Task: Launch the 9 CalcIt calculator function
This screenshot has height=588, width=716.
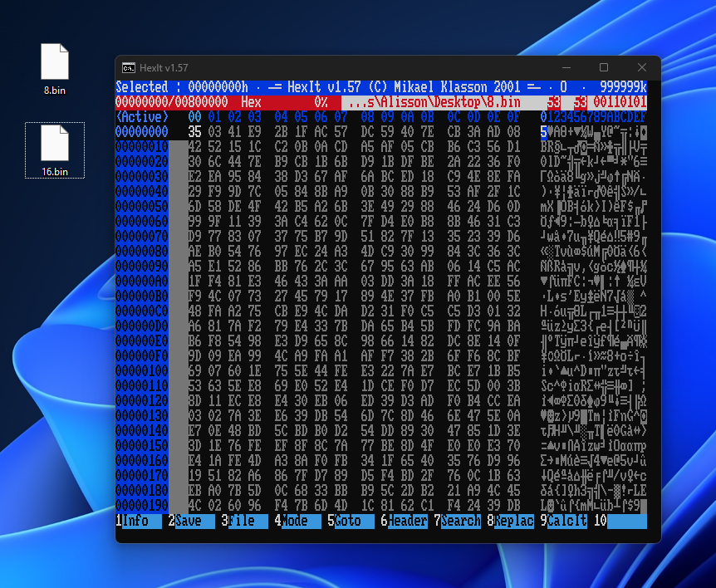Action: click(564, 522)
